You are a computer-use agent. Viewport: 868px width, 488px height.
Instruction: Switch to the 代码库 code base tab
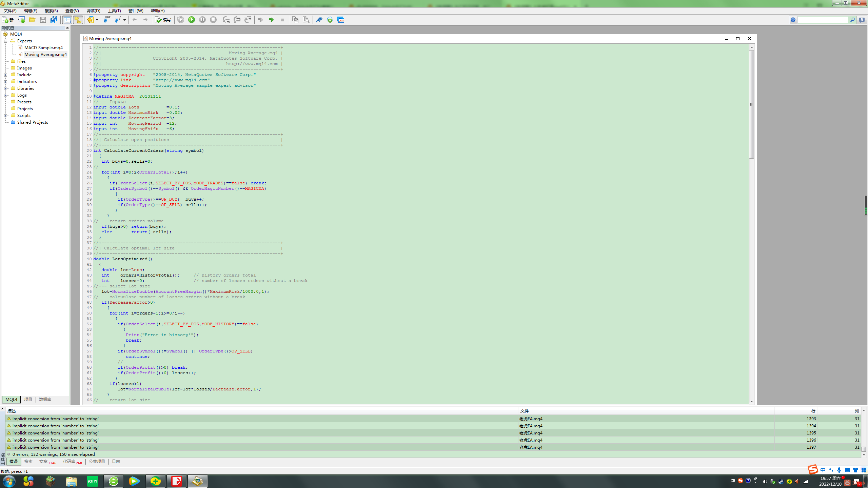[69, 462]
